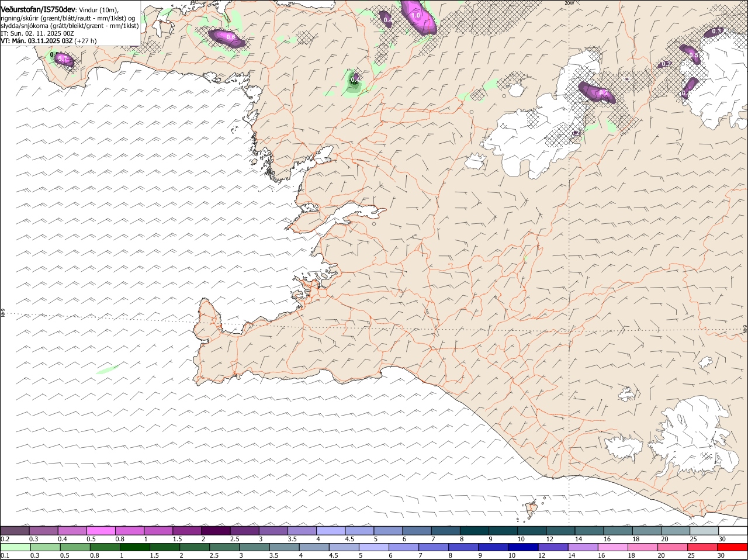Click the '0.2' label starting the purple legend scale
Viewport: 748px width, 560px height.
[x=5, y=539]
